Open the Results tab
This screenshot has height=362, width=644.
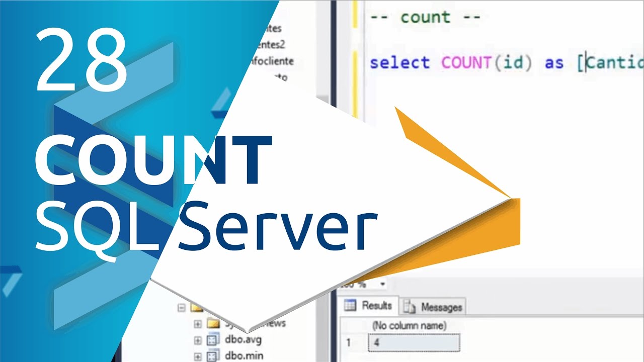point(370,305)
